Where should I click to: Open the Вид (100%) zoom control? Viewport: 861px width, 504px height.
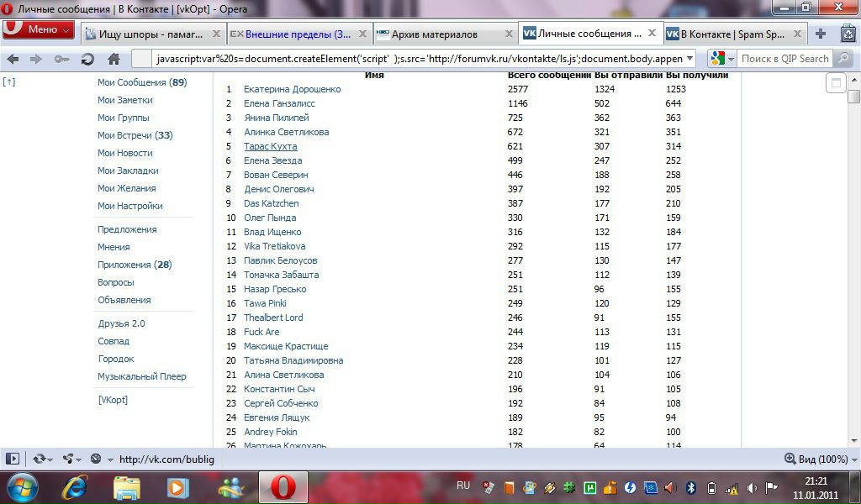pos(816,459)
